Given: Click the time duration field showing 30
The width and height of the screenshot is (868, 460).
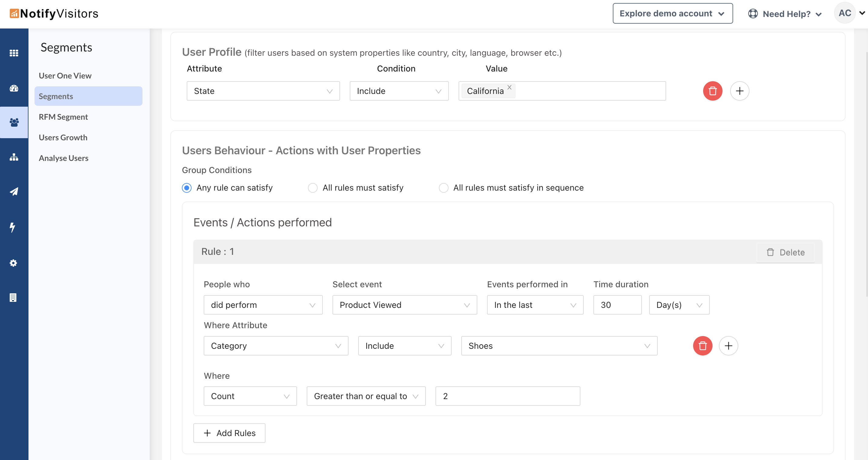Looking at the screenshot, I should 617,305.
